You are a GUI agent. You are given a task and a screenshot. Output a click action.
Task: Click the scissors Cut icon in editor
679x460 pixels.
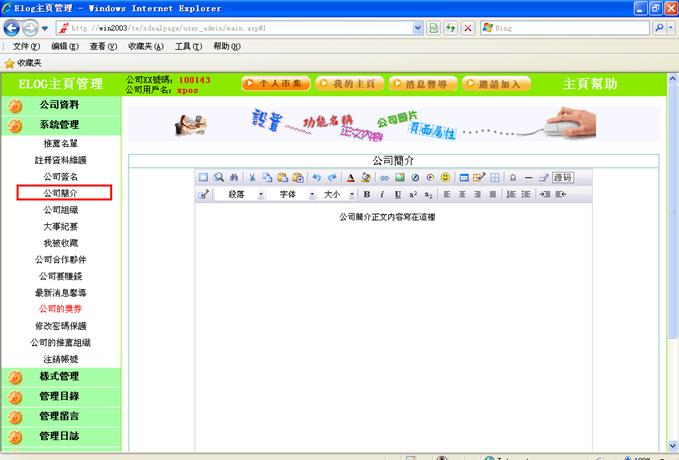click(253, 177)
